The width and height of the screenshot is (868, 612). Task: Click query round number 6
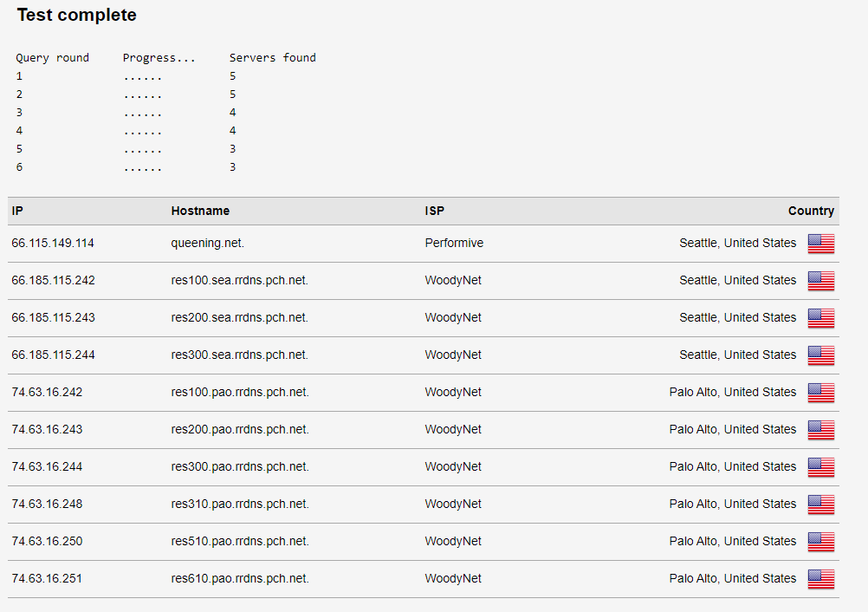19,167
